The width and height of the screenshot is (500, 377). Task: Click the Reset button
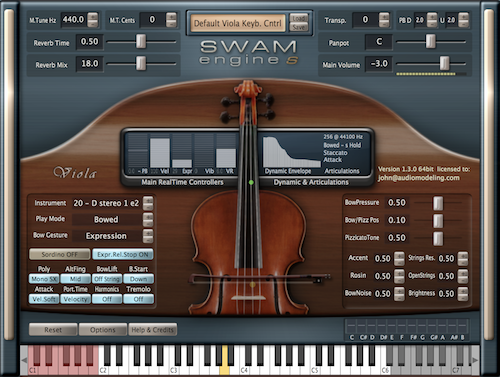pos(53,330)
